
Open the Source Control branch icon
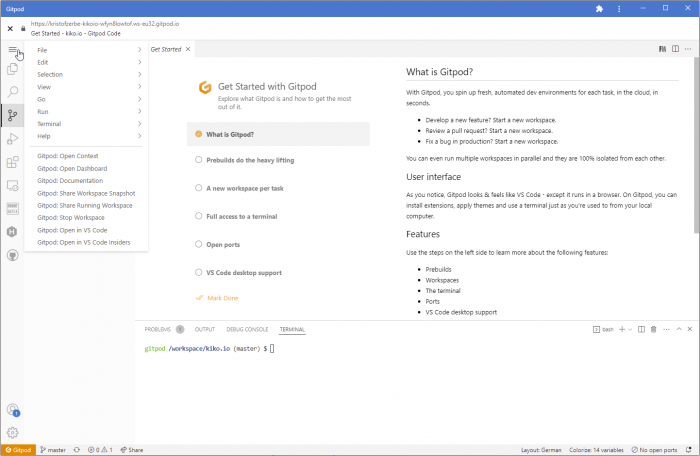pos(12,116)
